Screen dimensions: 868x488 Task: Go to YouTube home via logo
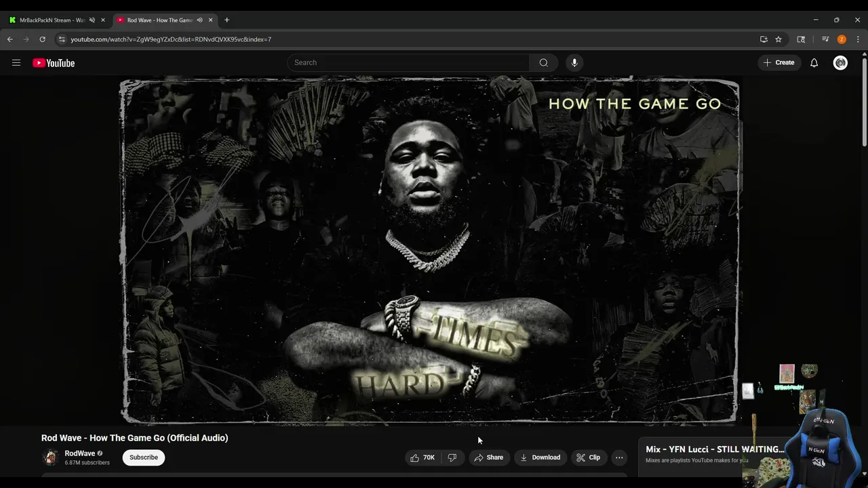coord(54,63)
